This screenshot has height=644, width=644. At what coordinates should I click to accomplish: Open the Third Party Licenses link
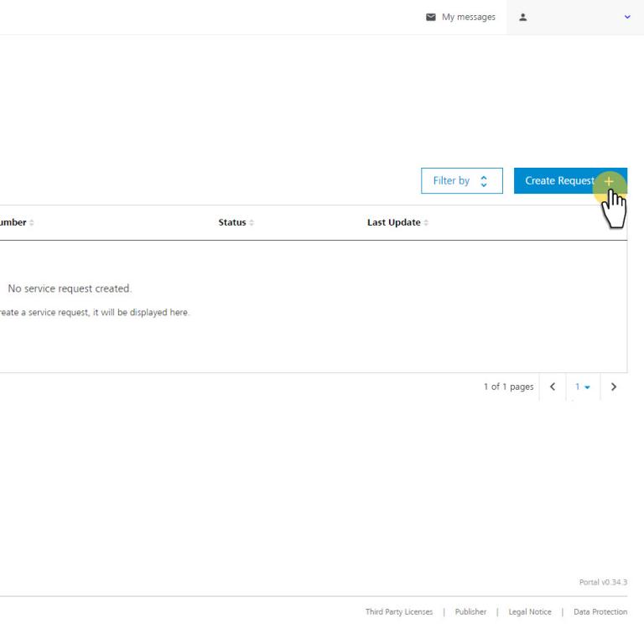pos(398,612)
